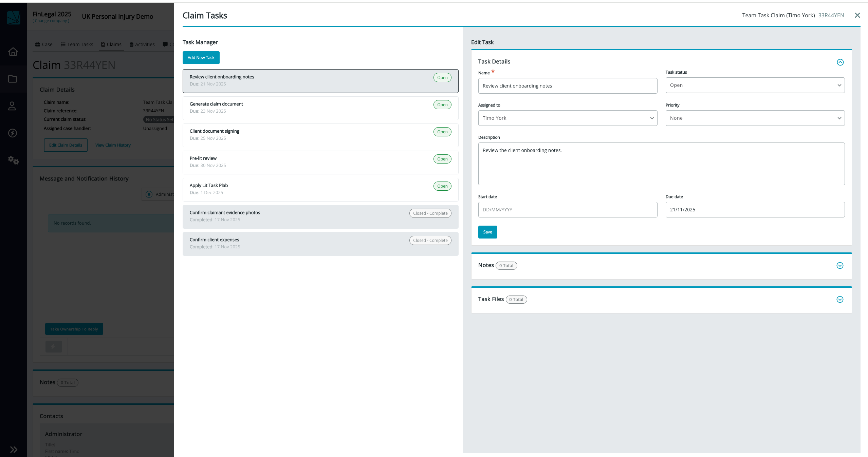Collapse the Task Details section with the chevron
The width and height of the screenshot is (868, 457).
pos(840,62)
